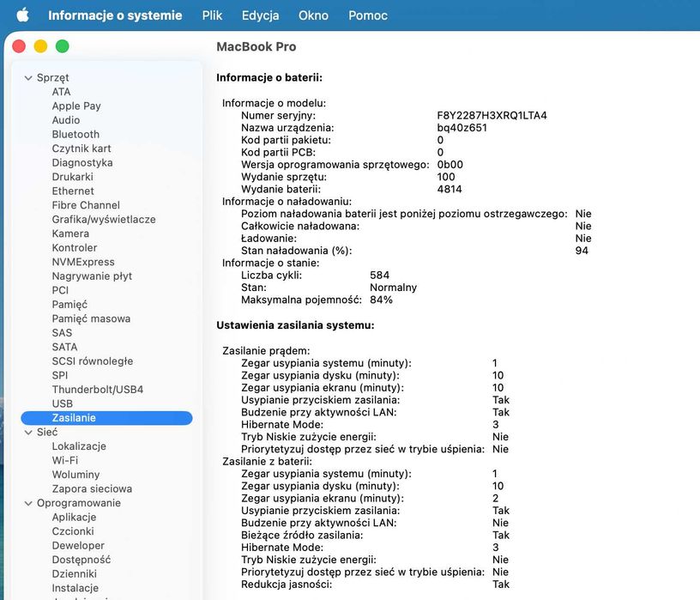
Task: Select Czcionki in the sidebar
Action: (73, 531)
